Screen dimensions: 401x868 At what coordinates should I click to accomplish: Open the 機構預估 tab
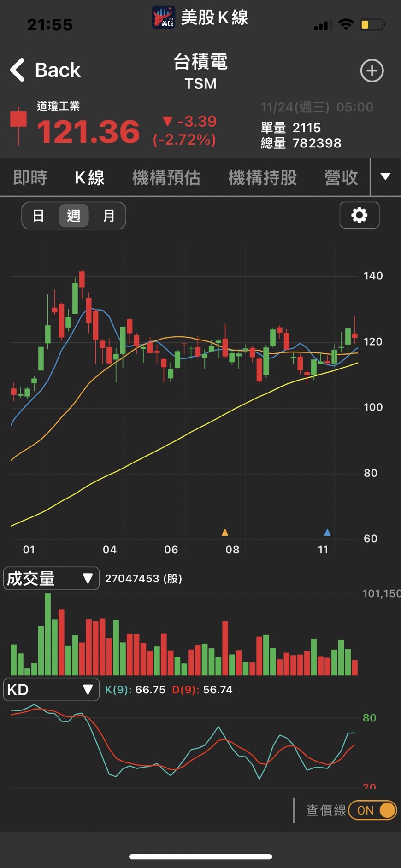click(x=166, y=177)
